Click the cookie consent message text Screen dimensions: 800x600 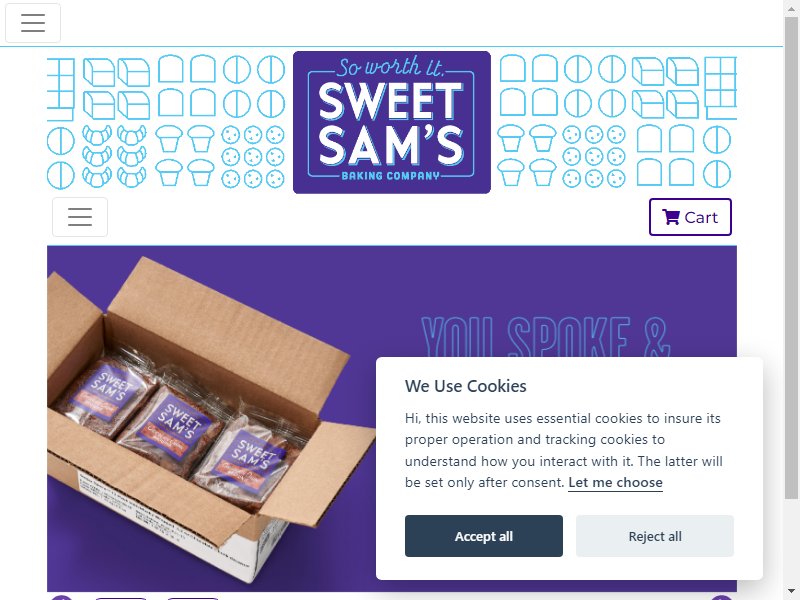click(x=563, y=450)
